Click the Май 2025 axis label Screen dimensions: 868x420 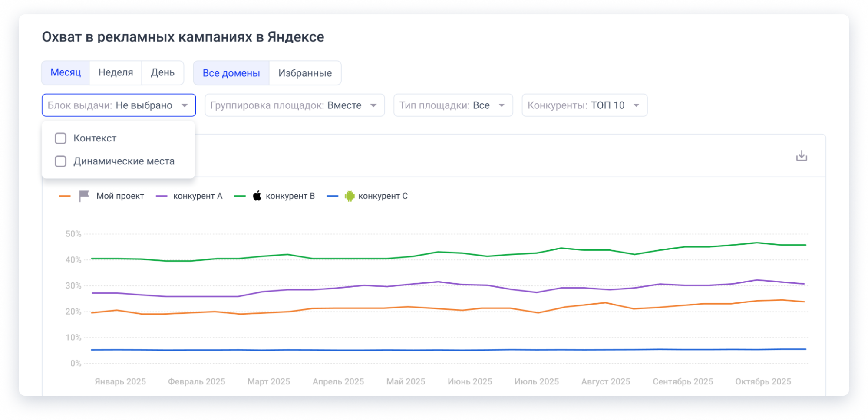click(406, 381)
